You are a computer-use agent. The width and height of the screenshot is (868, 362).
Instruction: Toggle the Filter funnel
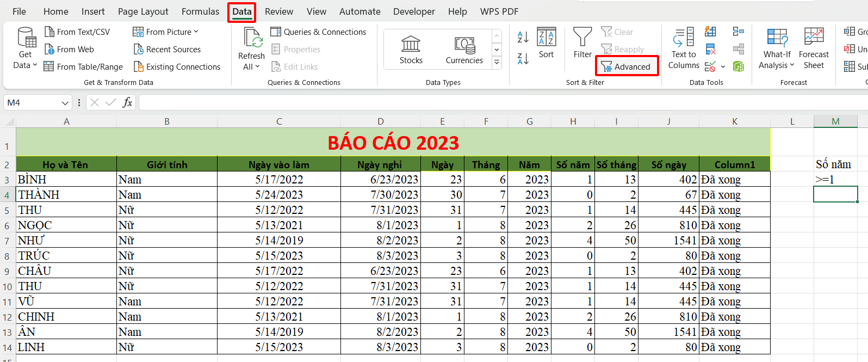pos(582,43)
